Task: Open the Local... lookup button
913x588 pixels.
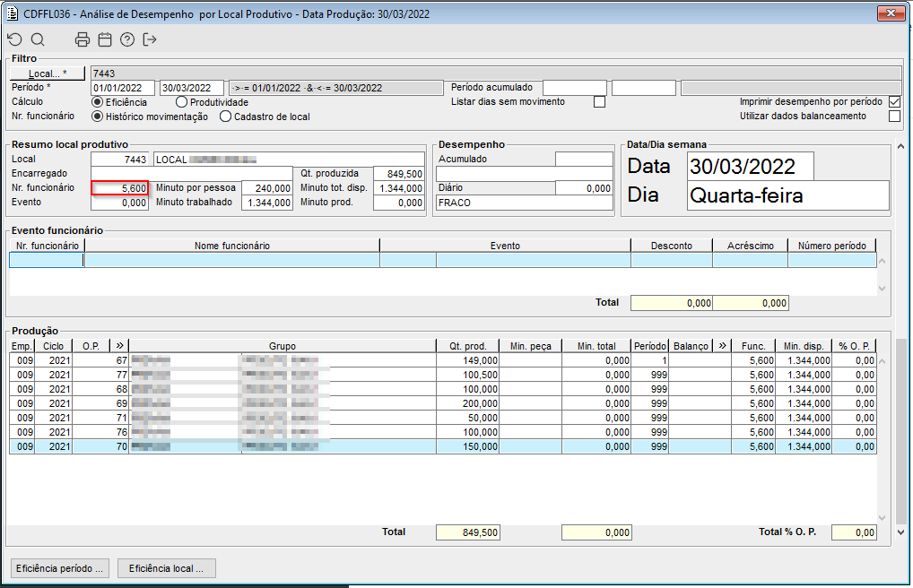Action: tap(48, 73)
